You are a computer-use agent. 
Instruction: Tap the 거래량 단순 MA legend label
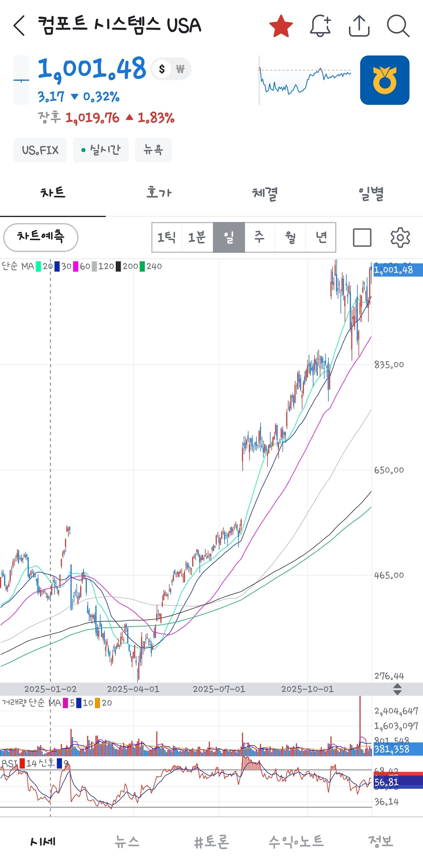(x=31, y=703)
